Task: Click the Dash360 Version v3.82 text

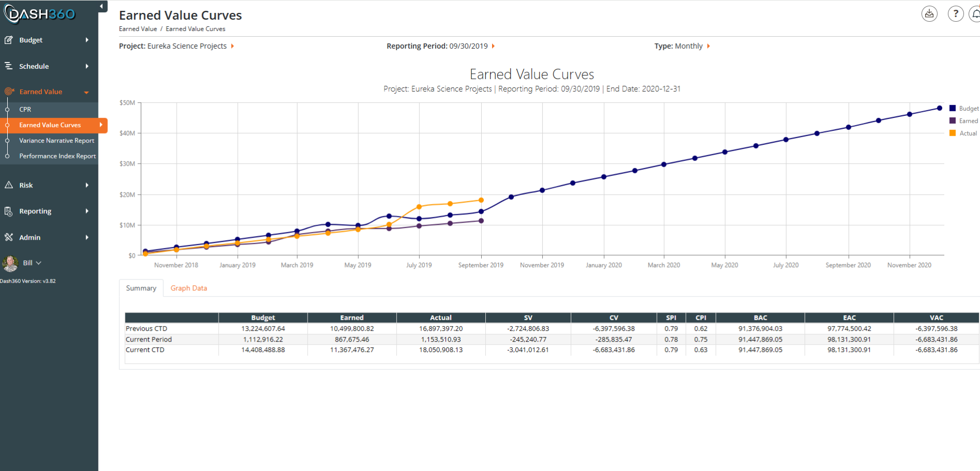Action: pos(28,281)
